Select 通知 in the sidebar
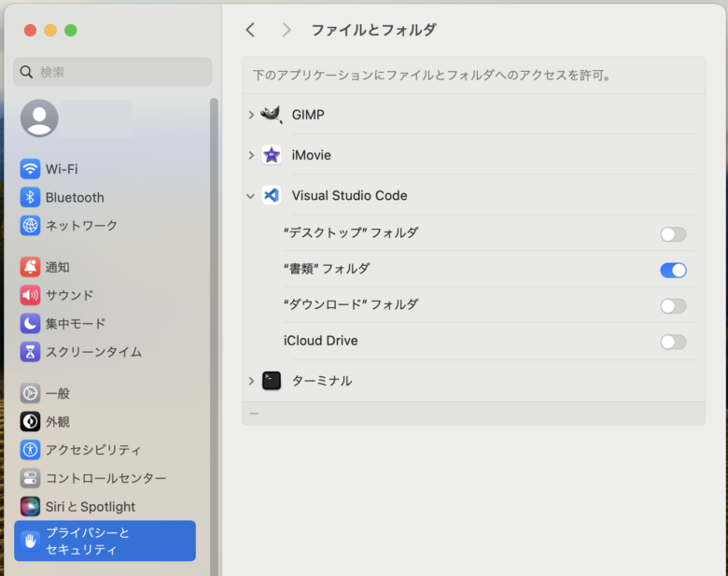 57,267
